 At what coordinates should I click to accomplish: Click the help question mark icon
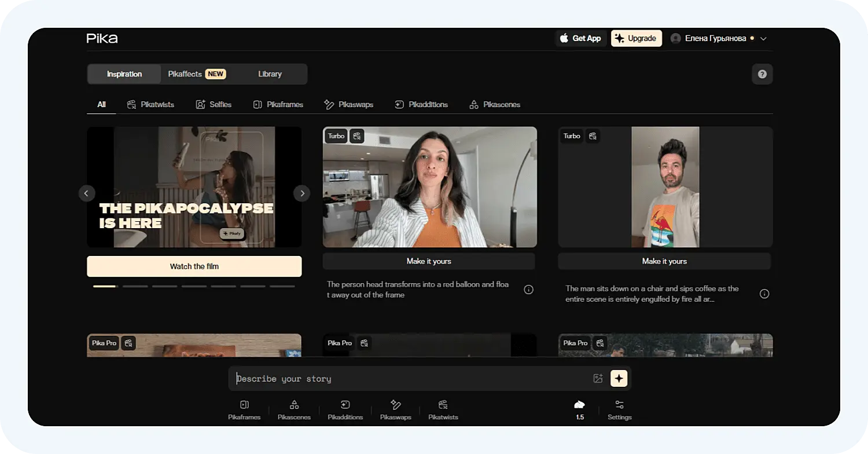[x=762, y=74]
